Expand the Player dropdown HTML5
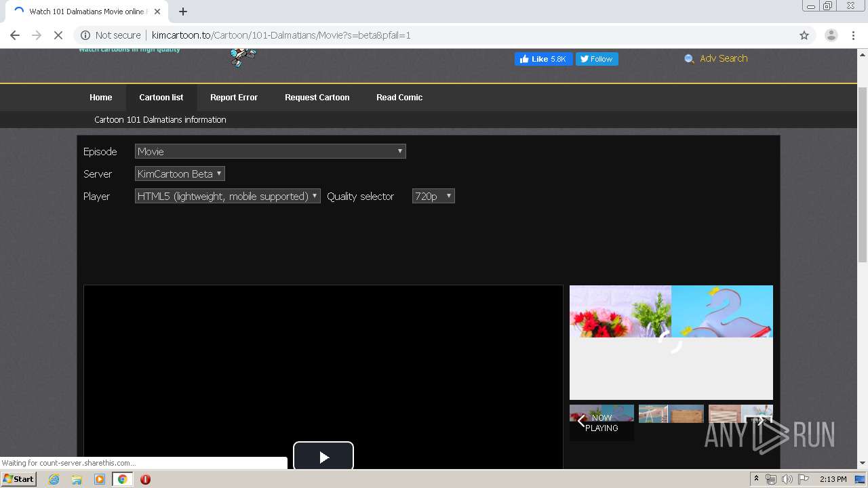The image size is (868, 488). (x=227, y=196)
